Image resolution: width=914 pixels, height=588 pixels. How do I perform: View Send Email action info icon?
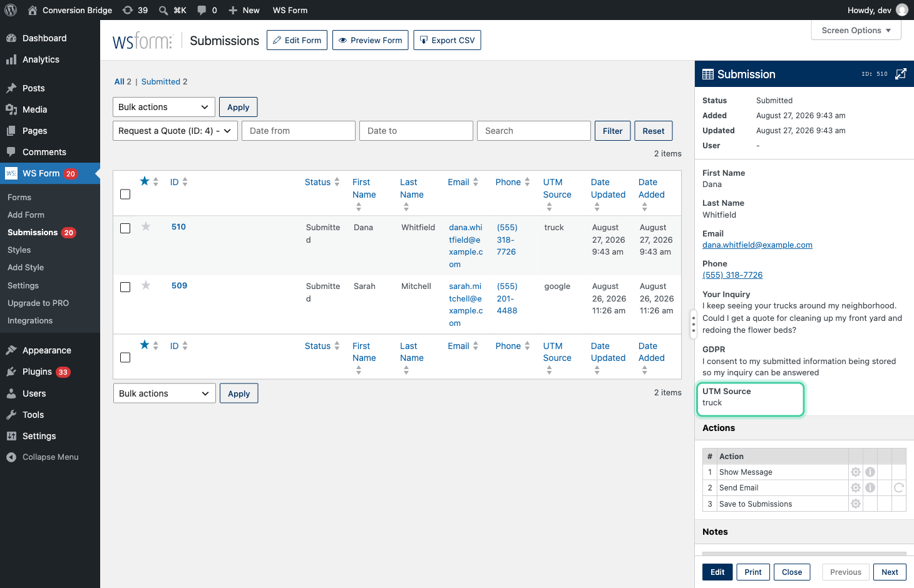[x=870, y=487]
